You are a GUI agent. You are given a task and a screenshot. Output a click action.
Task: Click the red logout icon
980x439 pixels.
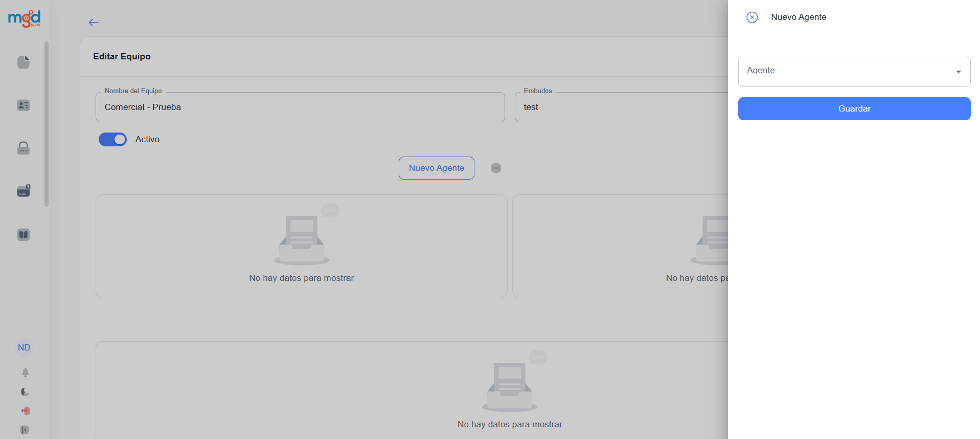(25, 411)
